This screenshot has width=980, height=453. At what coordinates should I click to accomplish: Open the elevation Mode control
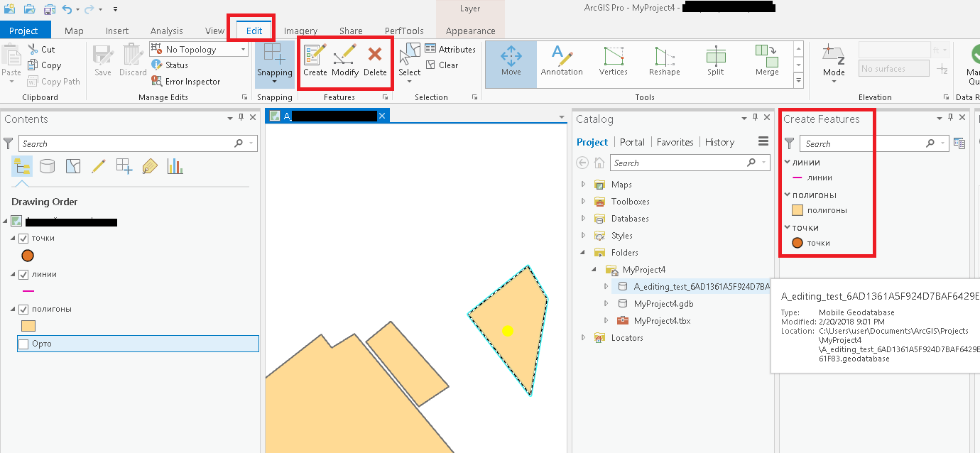(x=834, y=64)
